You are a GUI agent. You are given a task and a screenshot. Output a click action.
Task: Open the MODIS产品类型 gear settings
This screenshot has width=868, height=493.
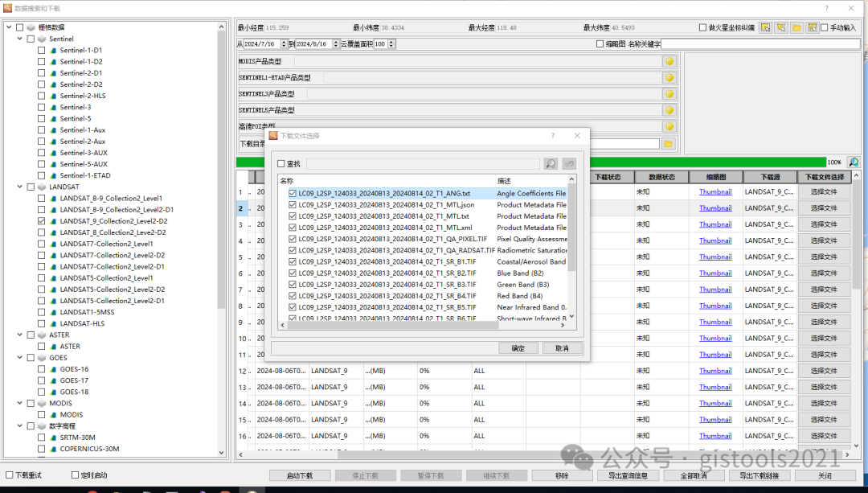coord(669,61)
